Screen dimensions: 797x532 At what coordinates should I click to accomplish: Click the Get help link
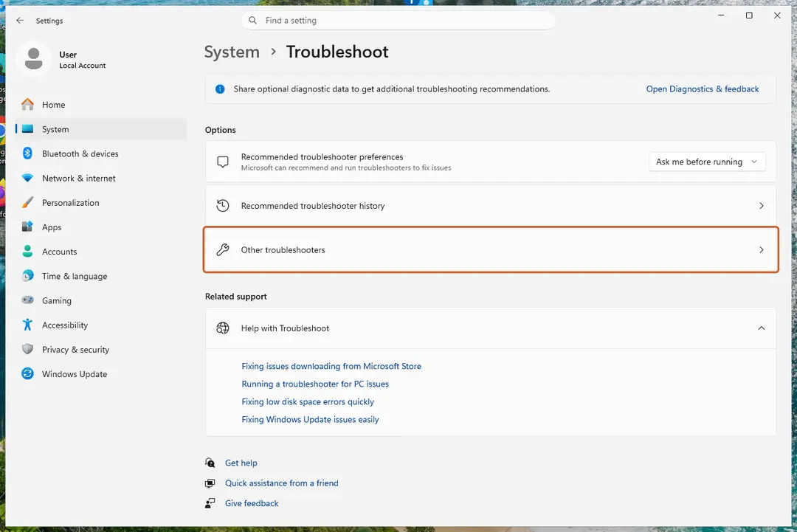click(x=241, y=463)
